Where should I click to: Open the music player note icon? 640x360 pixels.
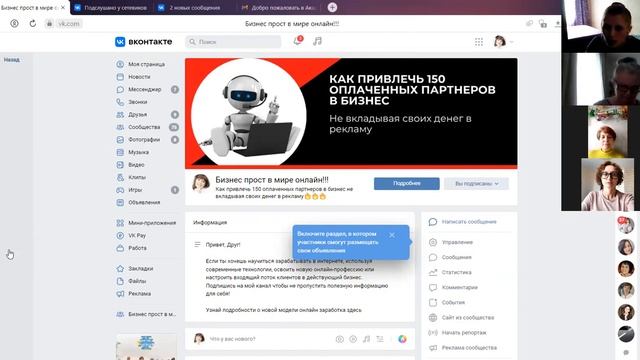[x=317, y=41]
